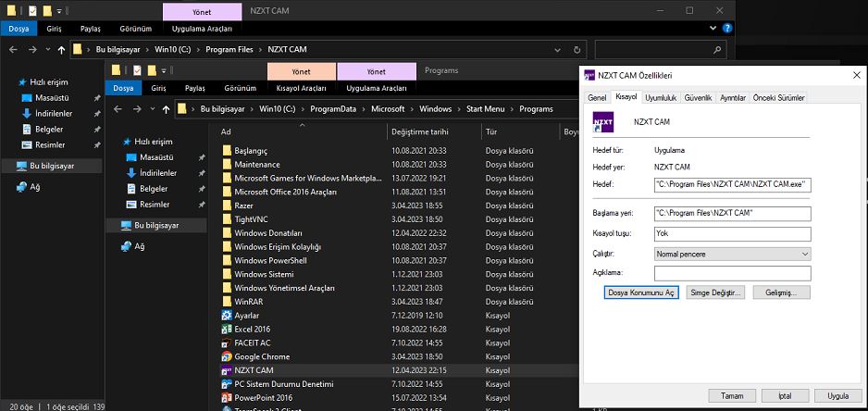Click the Açıklama input field
Viewport: 868px width, 411px height.
click(x=732, y=274)
